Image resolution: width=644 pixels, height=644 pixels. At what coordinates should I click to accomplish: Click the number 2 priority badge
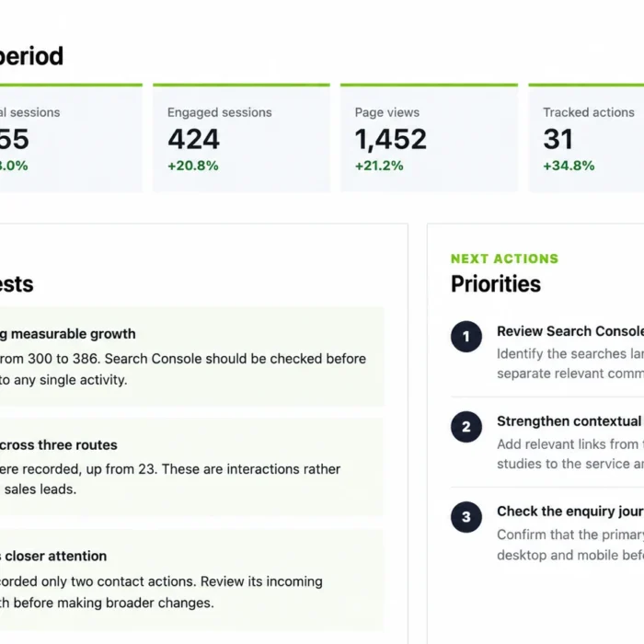pos(466,427)
